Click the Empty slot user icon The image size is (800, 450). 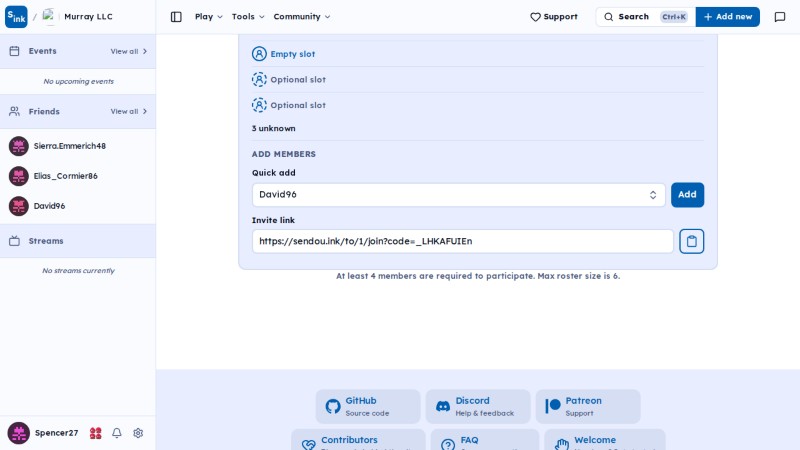click(x=259, y=54)
